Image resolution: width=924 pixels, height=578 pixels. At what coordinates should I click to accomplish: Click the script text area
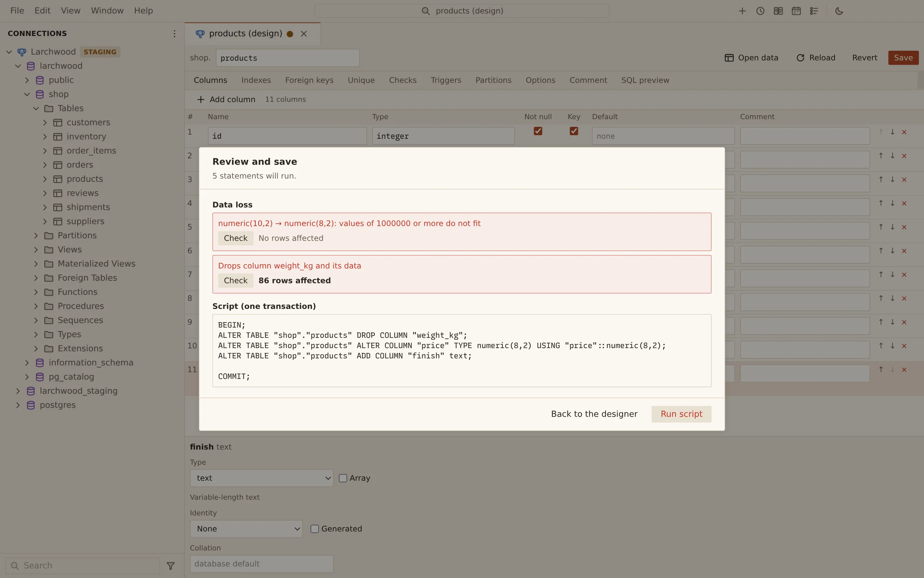(462, 351)
